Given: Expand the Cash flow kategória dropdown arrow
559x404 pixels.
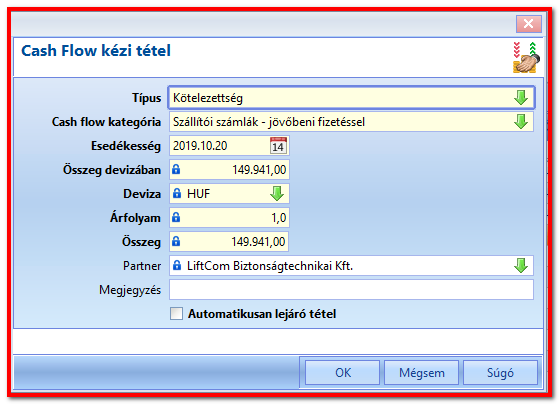Looking at the screenshot, I should (x=521, y=122).
